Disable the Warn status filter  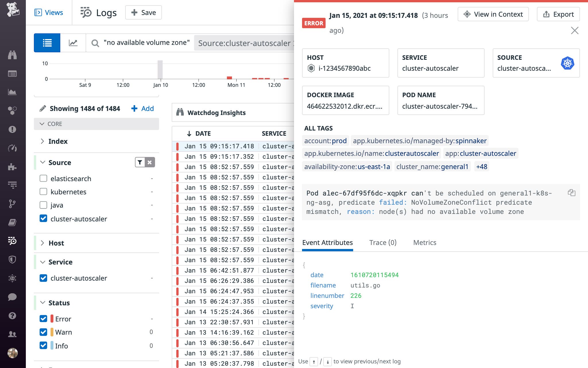point(43,332)
